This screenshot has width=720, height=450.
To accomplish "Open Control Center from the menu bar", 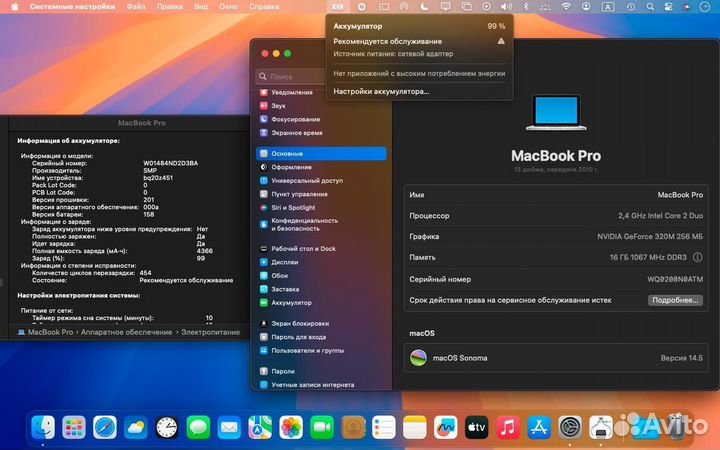I will 669,6.
